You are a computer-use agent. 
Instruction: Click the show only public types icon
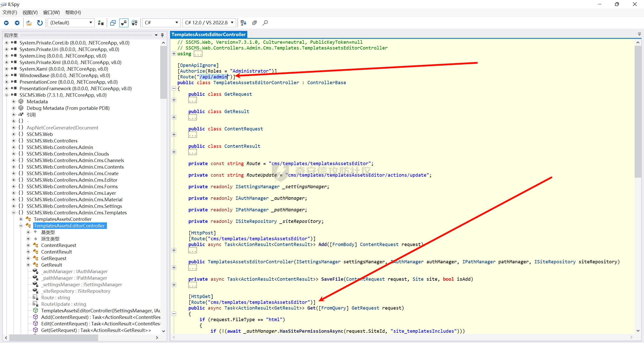coord(113,23)
